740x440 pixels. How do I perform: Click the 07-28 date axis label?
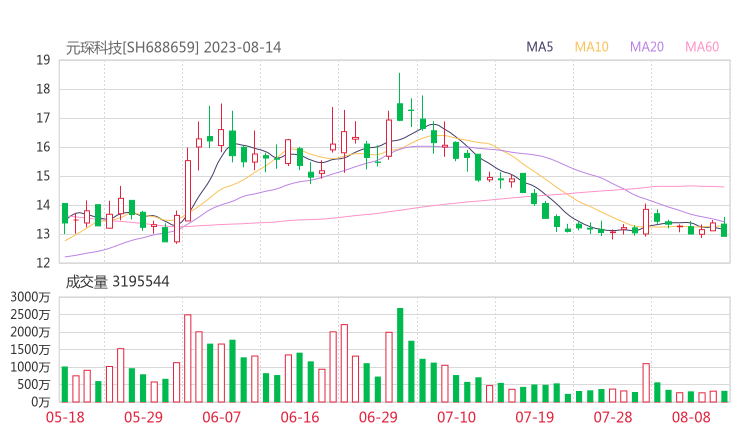click(x=613, y=417)
